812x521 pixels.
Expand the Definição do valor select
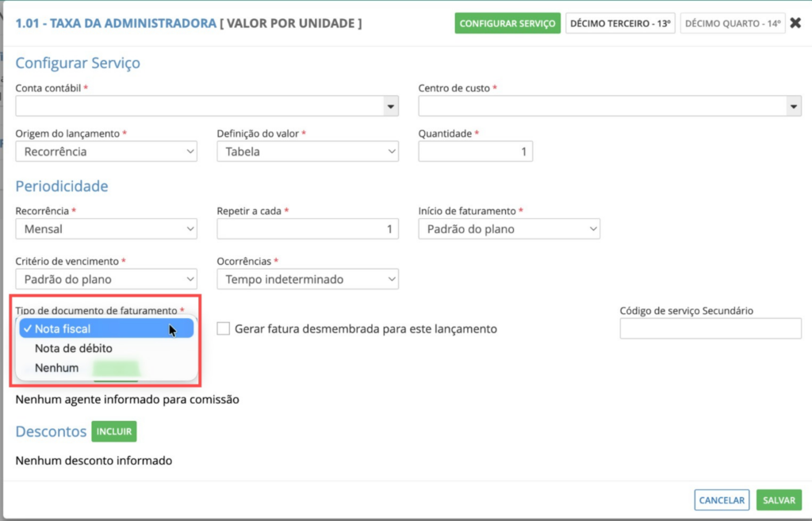point(308,151)
